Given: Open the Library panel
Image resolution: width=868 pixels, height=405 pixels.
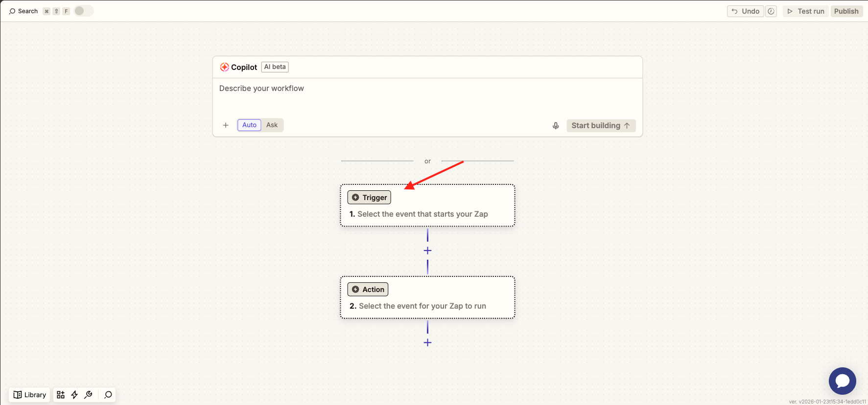Looking at the screenshot, I should (30, 395).
